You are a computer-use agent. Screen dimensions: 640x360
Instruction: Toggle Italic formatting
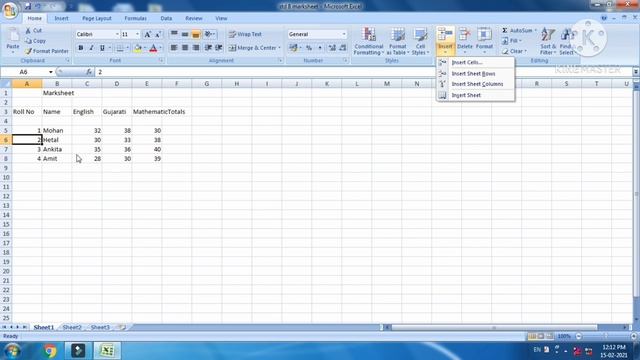point(91,48)
